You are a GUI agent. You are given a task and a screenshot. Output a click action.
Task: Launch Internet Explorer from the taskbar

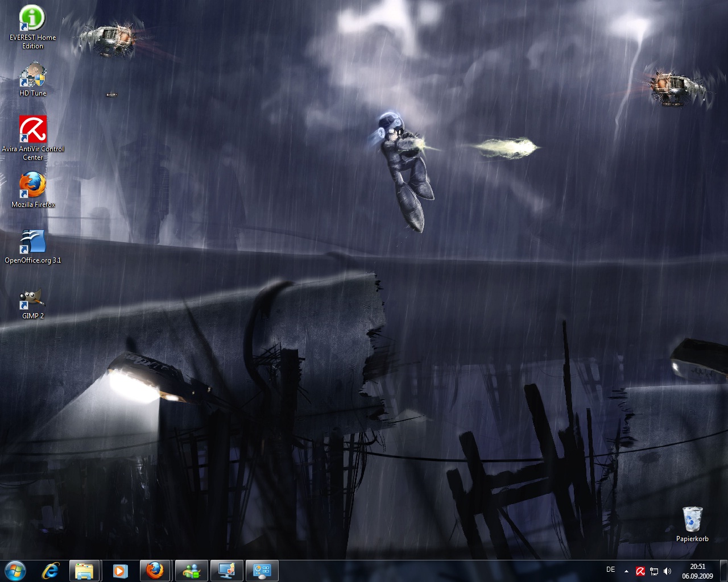point(50,571)
